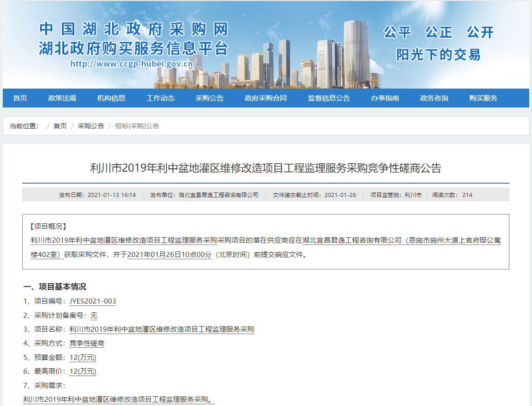Screen dimensions: 532x406
Task: Click the deadline 2021年01月26日10点00分 text
Action: (x=169, y=254)
